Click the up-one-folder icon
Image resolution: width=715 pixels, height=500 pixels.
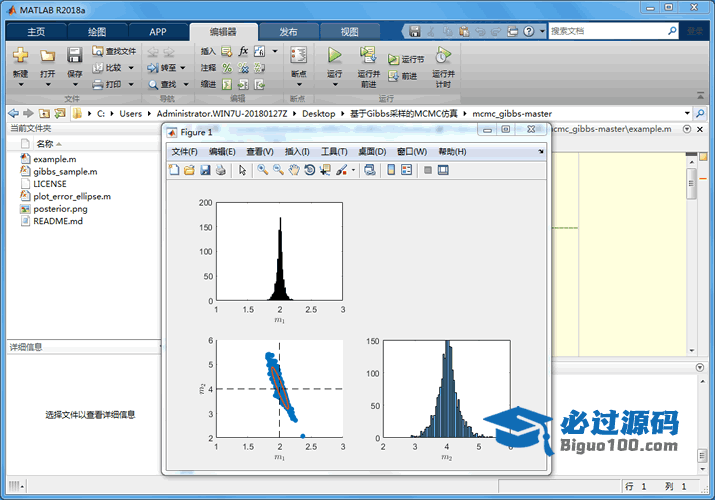pyautogui.click(x=44, y=113)
